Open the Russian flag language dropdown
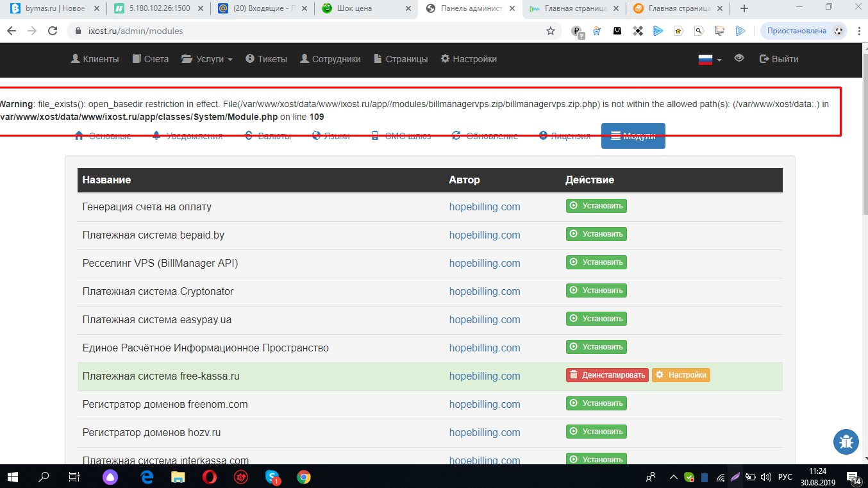Screen dimensions: 868x488 coord(710,59)
